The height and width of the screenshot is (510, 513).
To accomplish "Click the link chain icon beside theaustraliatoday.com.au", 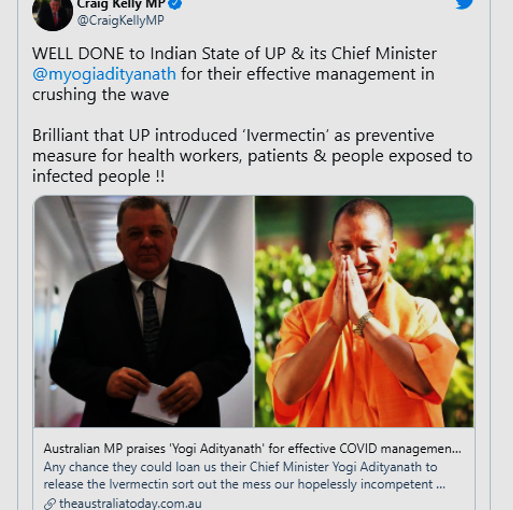I will click(x=50, y=504).
